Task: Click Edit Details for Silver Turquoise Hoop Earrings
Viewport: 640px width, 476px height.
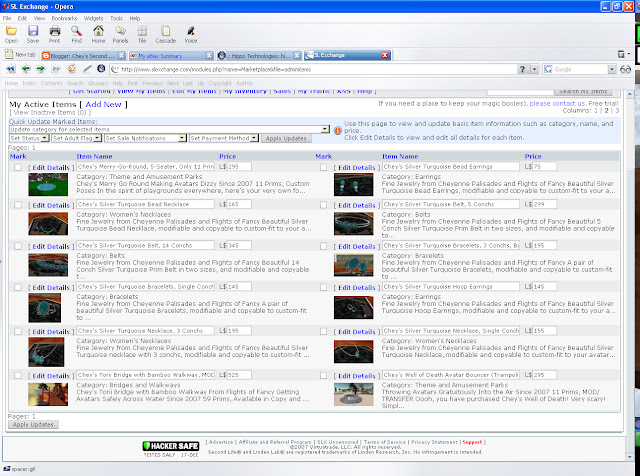Action: 356,287
